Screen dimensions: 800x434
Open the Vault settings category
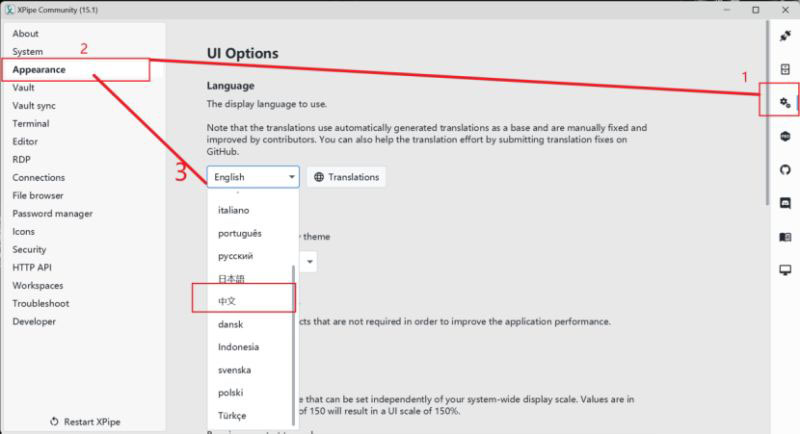pos(23,88)
